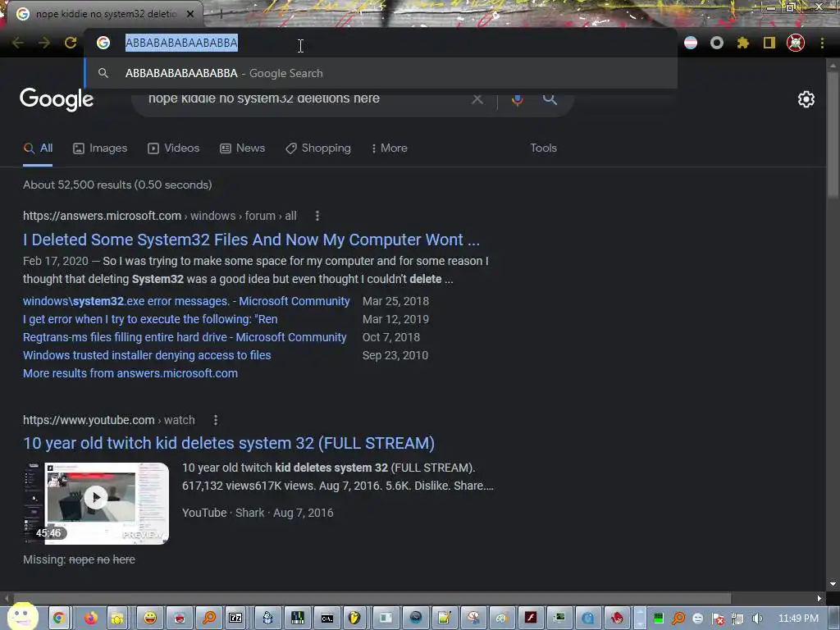Switch to the News tab
This screenshot has height=630, width=840.
(242, 148)
